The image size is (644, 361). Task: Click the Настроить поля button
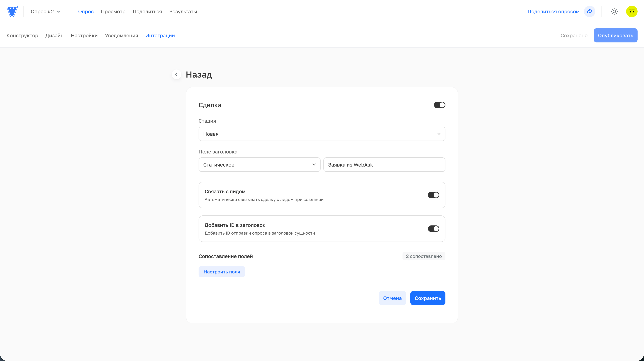(x=221, y=272)
